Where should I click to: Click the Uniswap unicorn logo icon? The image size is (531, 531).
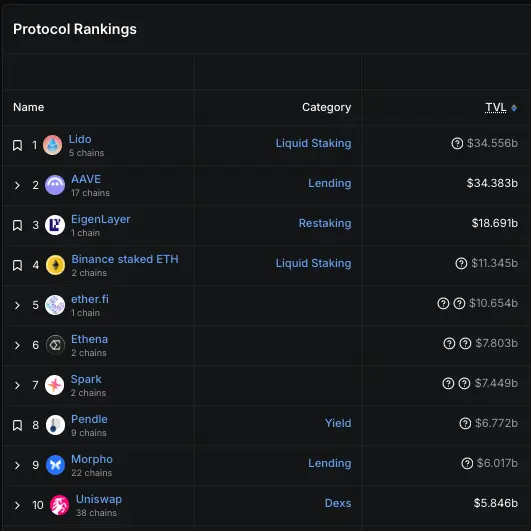click(x=60, y=505)
